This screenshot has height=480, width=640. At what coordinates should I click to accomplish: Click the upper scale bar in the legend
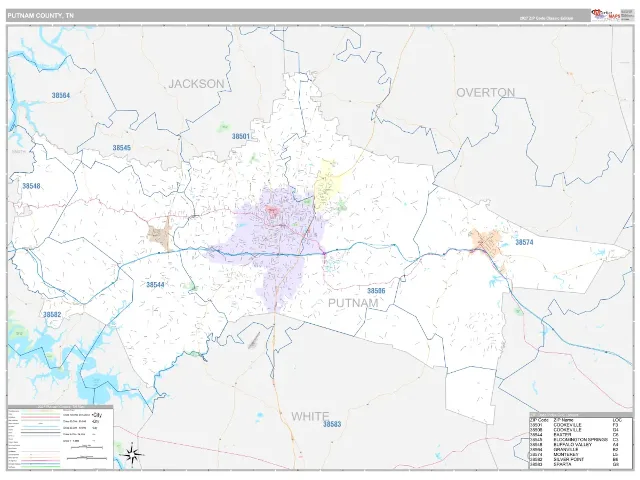click(87, 448)
